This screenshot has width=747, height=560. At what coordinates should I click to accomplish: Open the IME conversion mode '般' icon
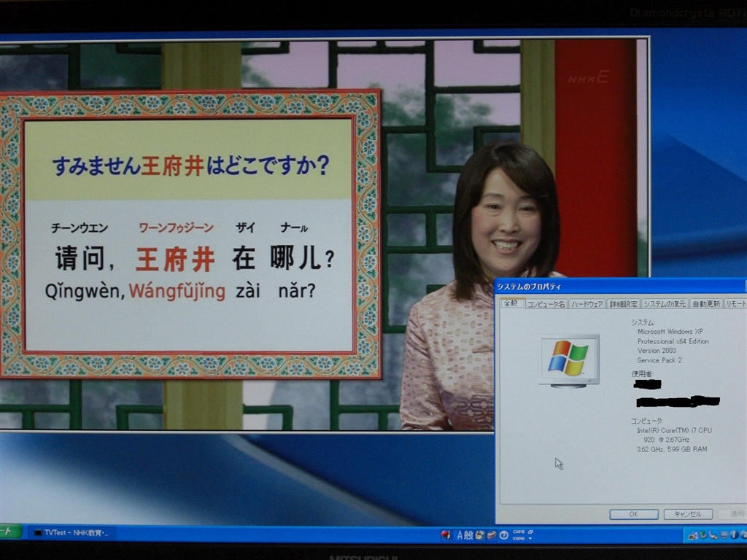[469, 534]
